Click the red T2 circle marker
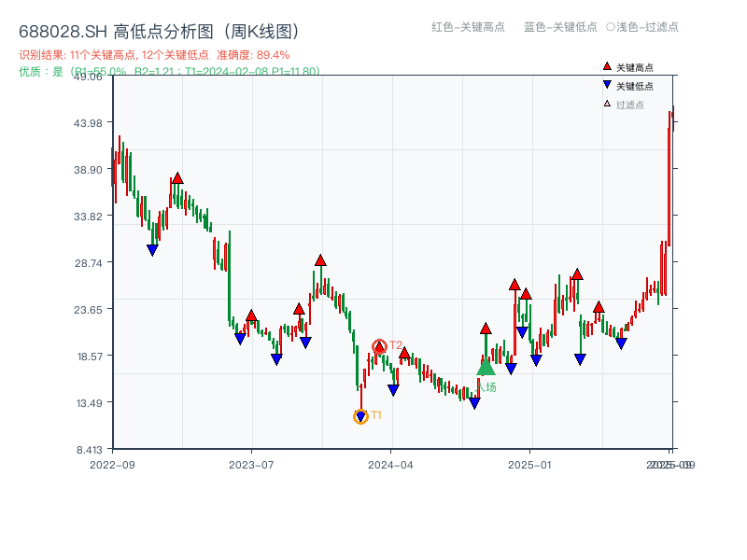The image size is (747, 560). pyautogui.click(x=379, y=346)
